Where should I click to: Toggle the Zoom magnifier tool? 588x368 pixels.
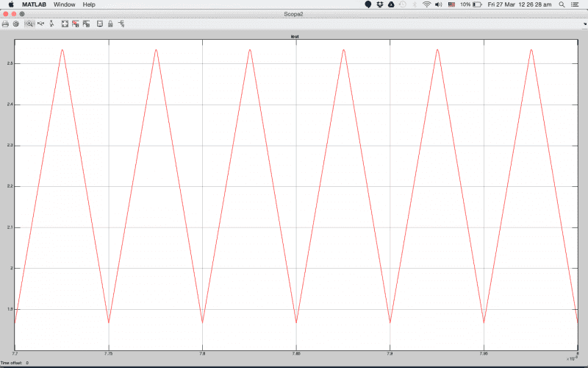(29, 24)
